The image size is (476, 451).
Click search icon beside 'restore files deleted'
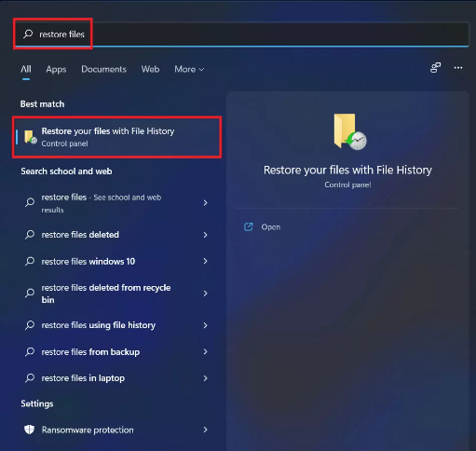[30, 235]
